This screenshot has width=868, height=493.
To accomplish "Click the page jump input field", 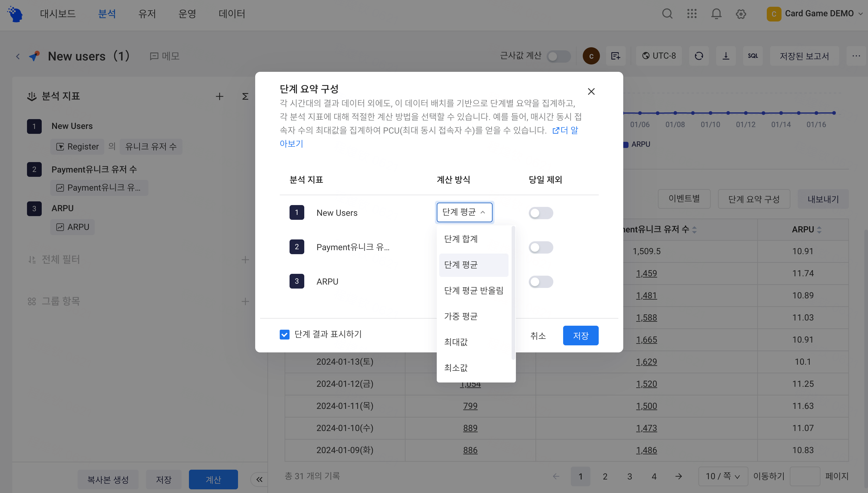I will pyautogui.click(x=805, y=476).
